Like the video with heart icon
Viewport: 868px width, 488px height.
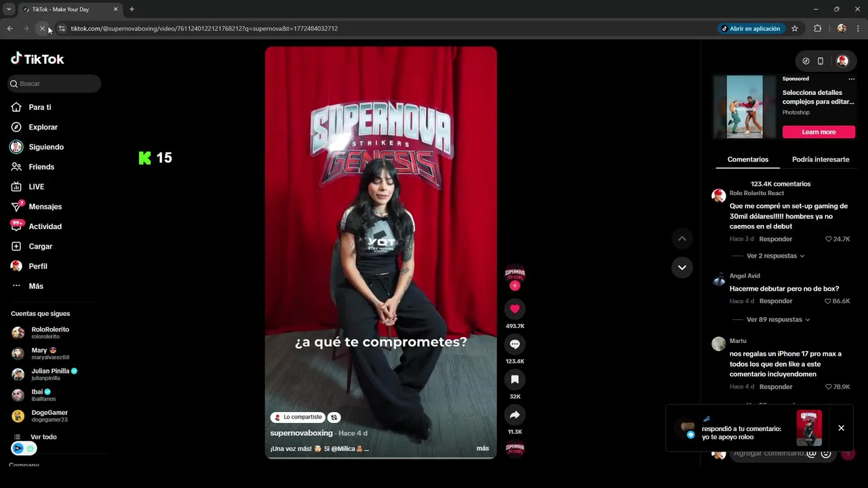pyautogui.click(x=515, y=309)
